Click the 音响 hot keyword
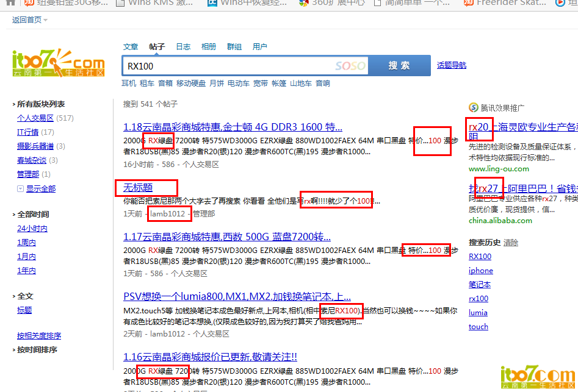 click(x=323, y=84)
